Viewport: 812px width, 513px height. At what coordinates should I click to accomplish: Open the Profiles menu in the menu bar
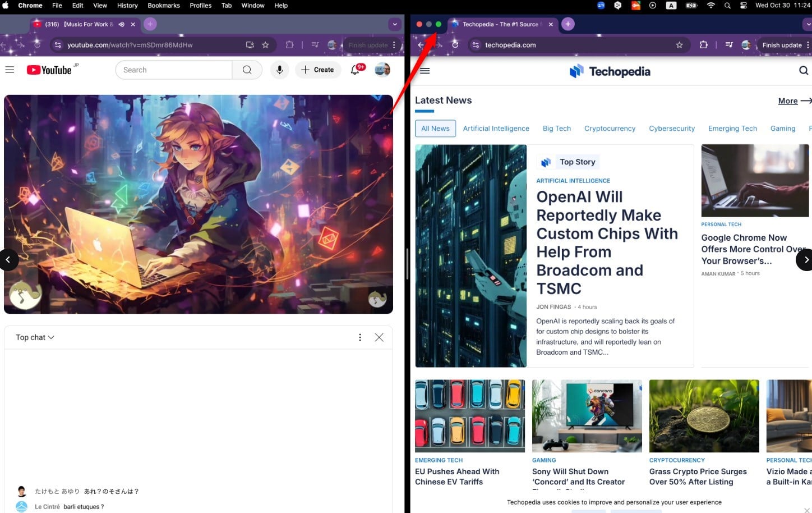[200, 6]
